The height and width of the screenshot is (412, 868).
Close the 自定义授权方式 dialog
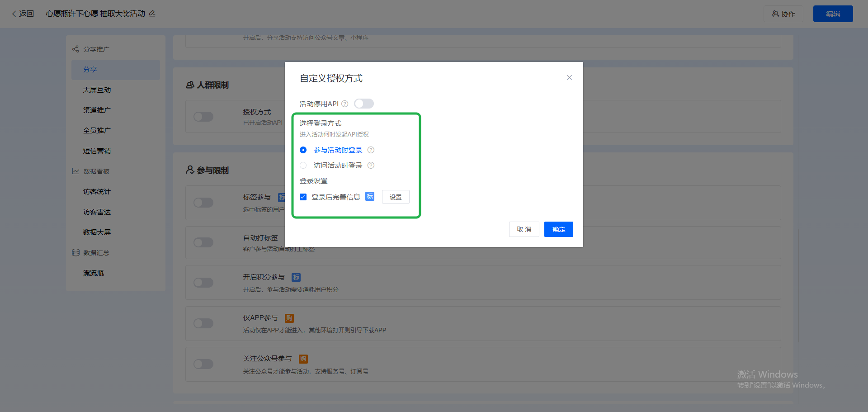(x=569, y=78)
